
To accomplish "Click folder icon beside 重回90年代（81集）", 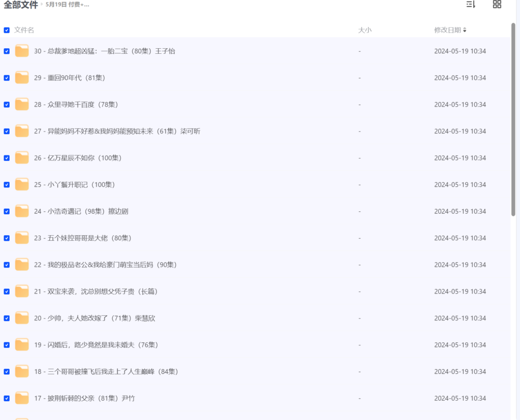I will tap(21, 78).
